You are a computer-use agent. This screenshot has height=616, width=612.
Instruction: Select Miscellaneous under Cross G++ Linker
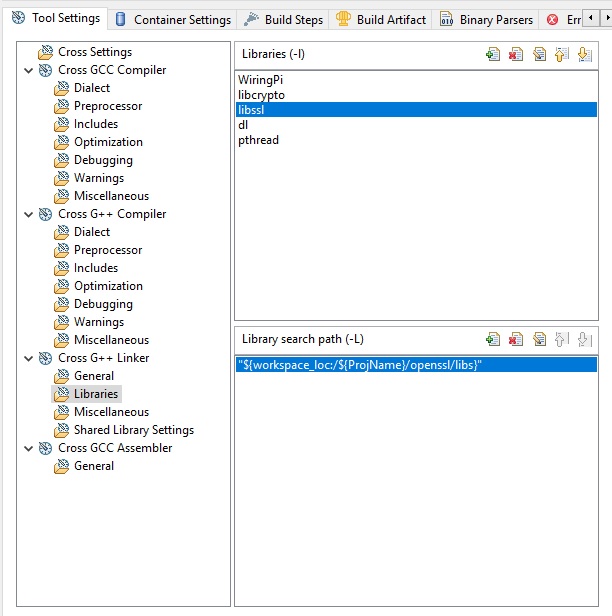coord(112,412)
